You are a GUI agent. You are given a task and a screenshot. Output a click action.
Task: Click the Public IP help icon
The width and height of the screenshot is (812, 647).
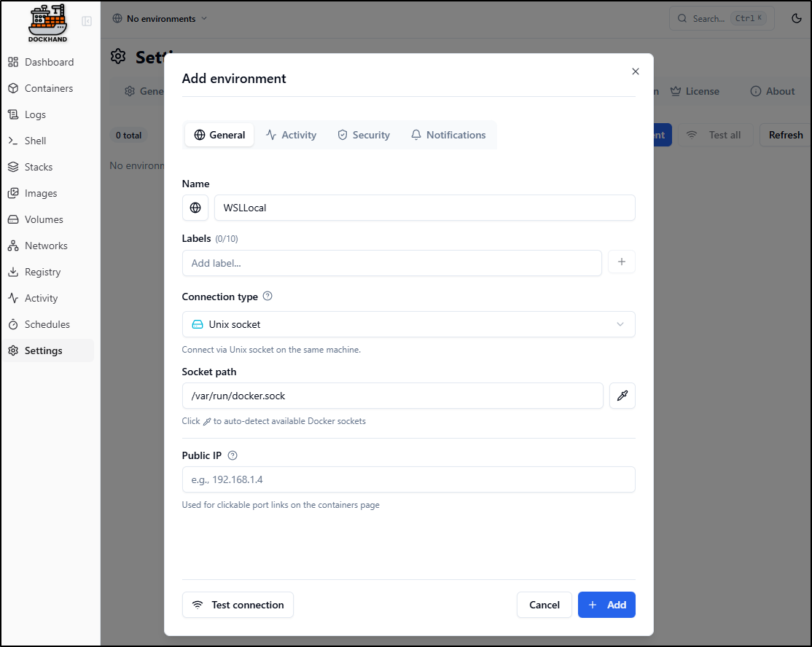[x=233, y=455]
